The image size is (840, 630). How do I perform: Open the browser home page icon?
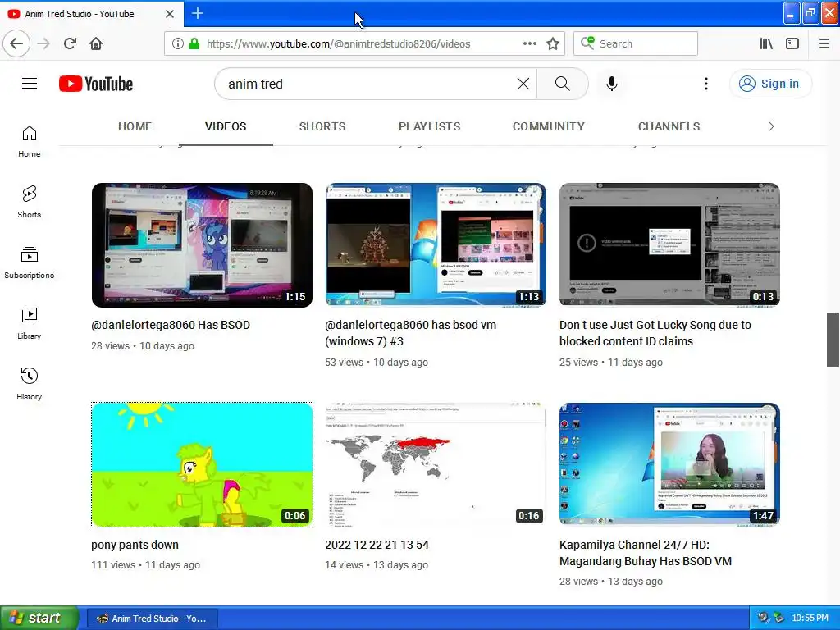[96, 43]
